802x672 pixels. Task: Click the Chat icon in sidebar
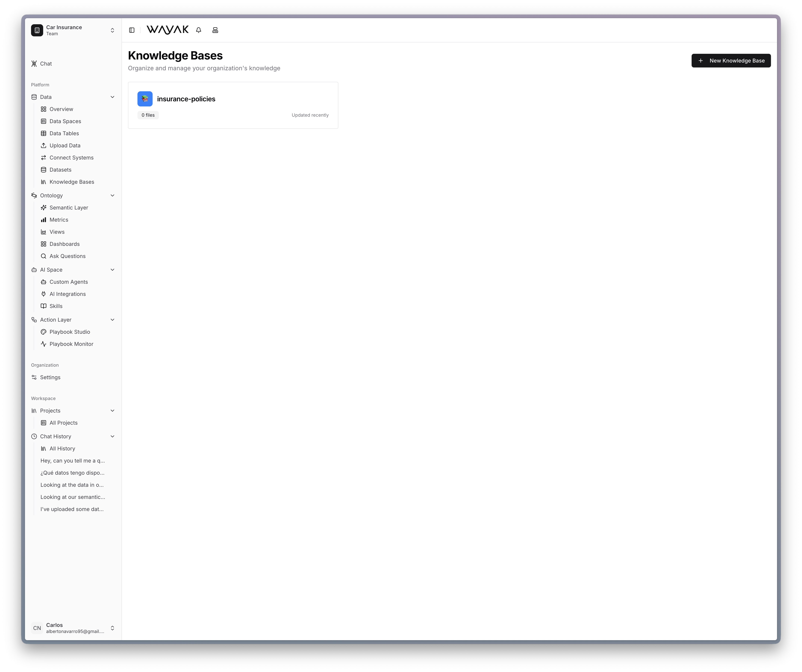34,64
